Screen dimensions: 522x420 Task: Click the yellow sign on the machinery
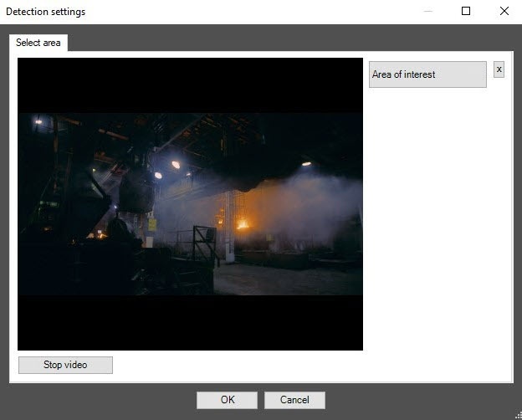pyautogui.click(x=152, y=224)
